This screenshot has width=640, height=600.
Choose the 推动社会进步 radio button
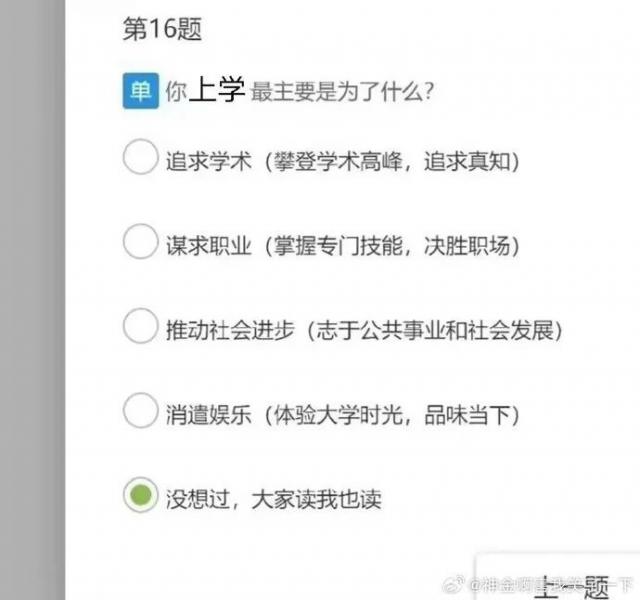(x=140, y=326)
